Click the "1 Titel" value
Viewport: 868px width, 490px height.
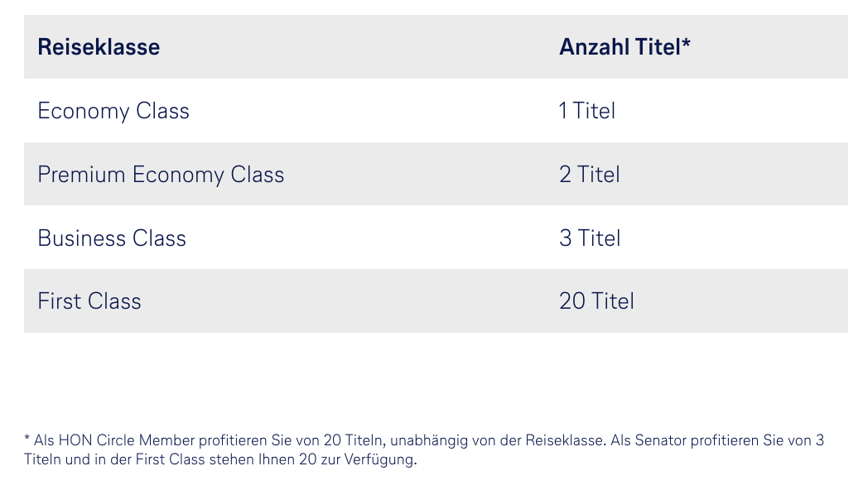(587, 111)
